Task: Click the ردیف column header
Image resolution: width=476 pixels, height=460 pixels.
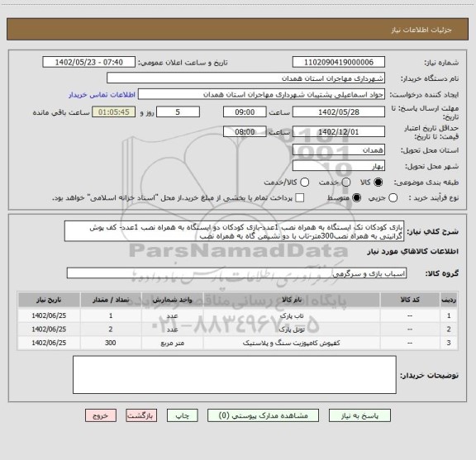Action: [449, 300]
